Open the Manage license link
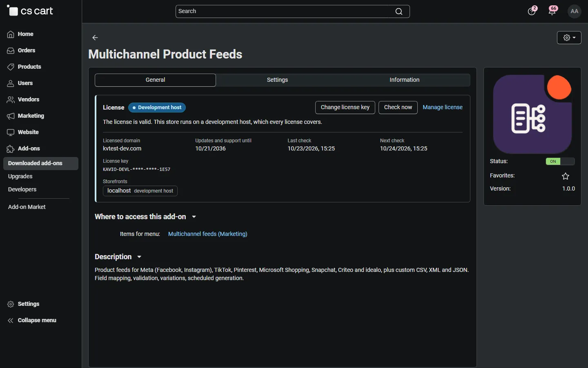The width and height of the screenshot is (588, 368). 443,108
